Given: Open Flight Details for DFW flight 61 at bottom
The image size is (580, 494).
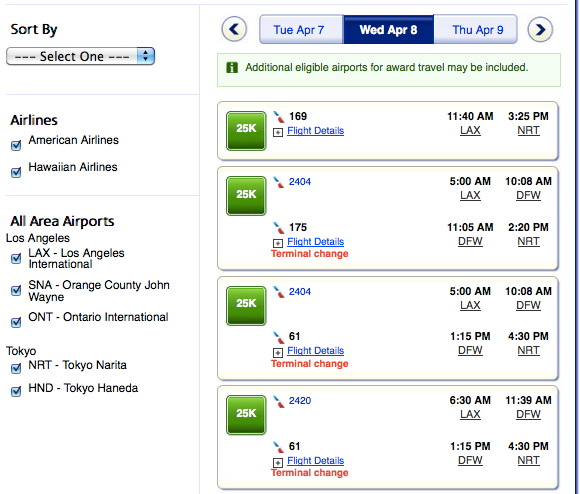Looking at the screenshot, I should click(316, 461).
